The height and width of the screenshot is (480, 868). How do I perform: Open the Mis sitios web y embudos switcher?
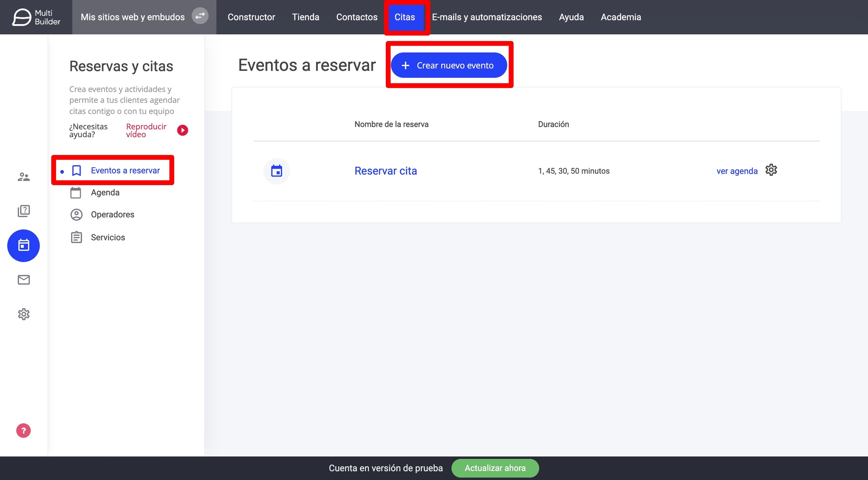click(133, 17)
